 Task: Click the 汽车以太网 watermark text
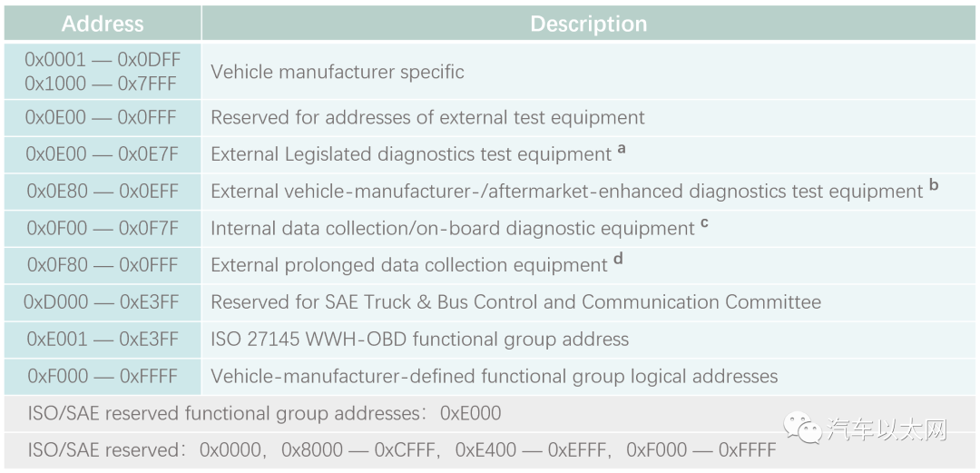click(x=887, y=429)
